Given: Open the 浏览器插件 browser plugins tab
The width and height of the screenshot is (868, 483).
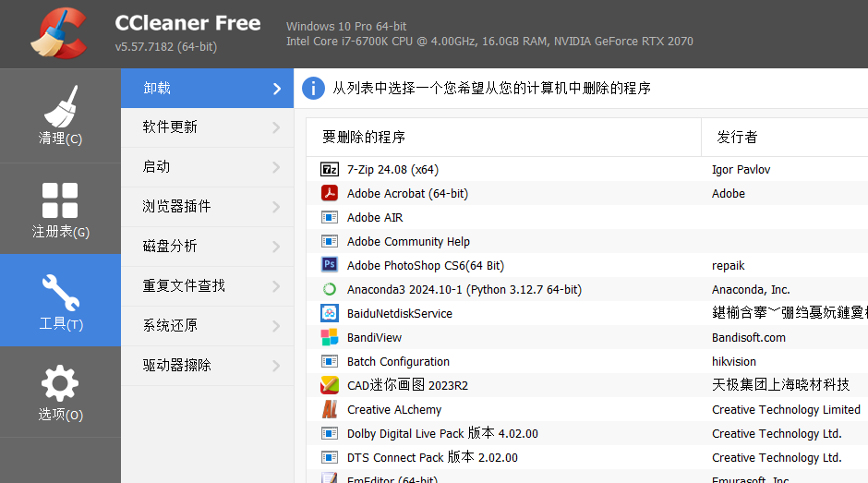Looking at the screenshot, I should click(207, 207).
